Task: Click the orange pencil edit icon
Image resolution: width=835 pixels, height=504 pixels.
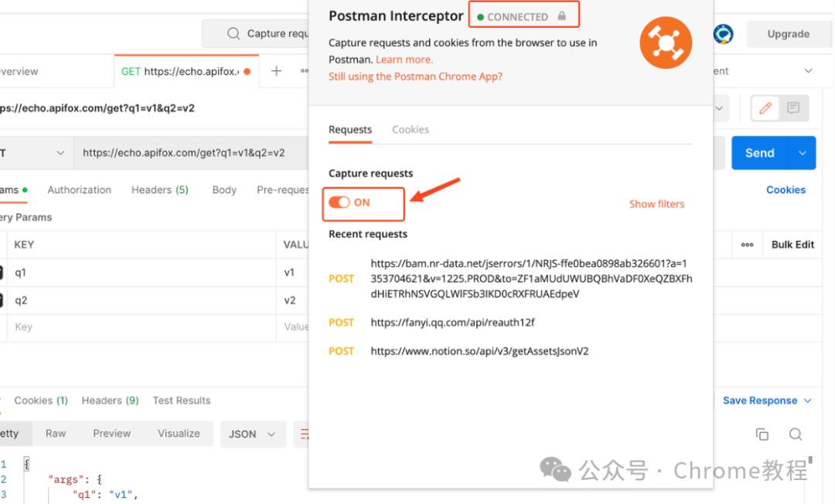Action: pos(765,108)
